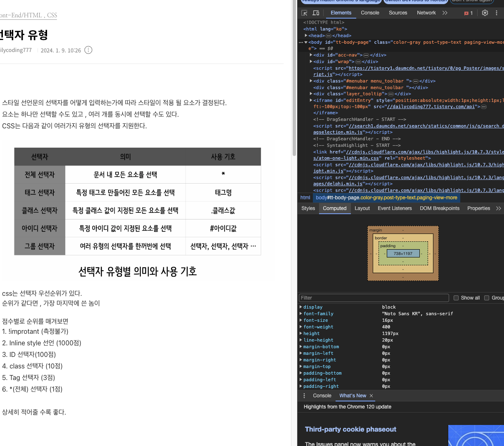Show more sidebar tabs after Properties

[x=499, y=208]
